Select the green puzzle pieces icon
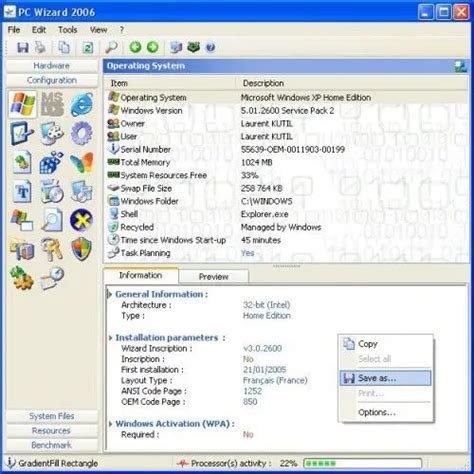This screenshot has width=474, height=474. pyautogui.click(x=22, y=278)
